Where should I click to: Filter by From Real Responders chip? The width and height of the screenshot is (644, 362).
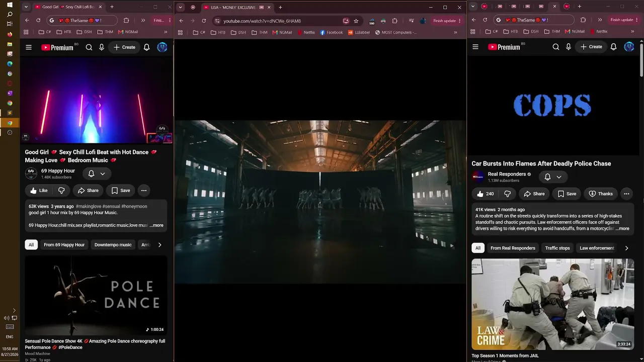[x=513, y=248]
